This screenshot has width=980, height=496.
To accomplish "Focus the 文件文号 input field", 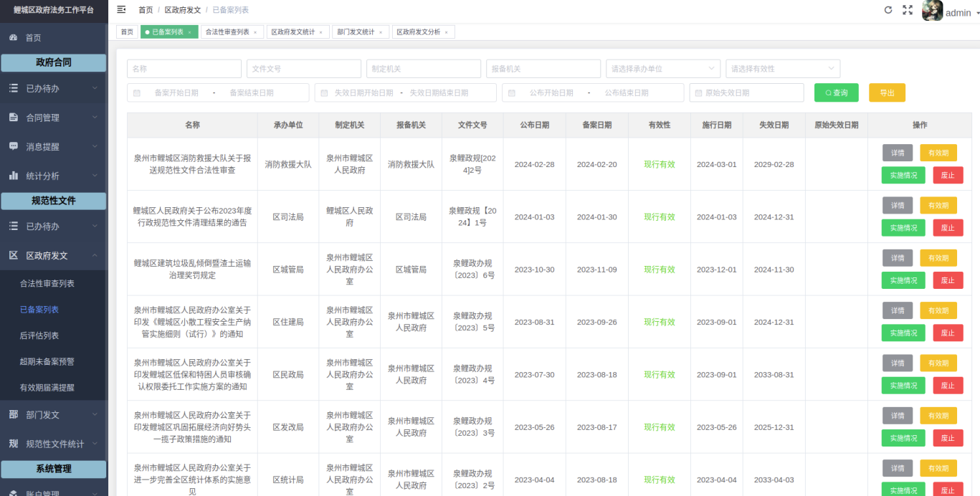I will pyautogui.click(x=303, y=69).
